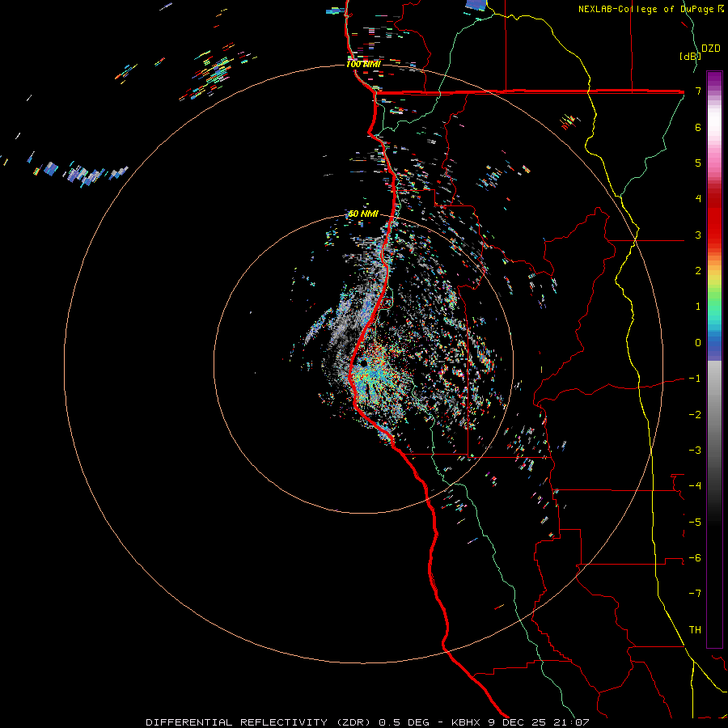Click the [dB] unit label
The height and width of the screenshot is (728, 728).
(x=690, y=56)
